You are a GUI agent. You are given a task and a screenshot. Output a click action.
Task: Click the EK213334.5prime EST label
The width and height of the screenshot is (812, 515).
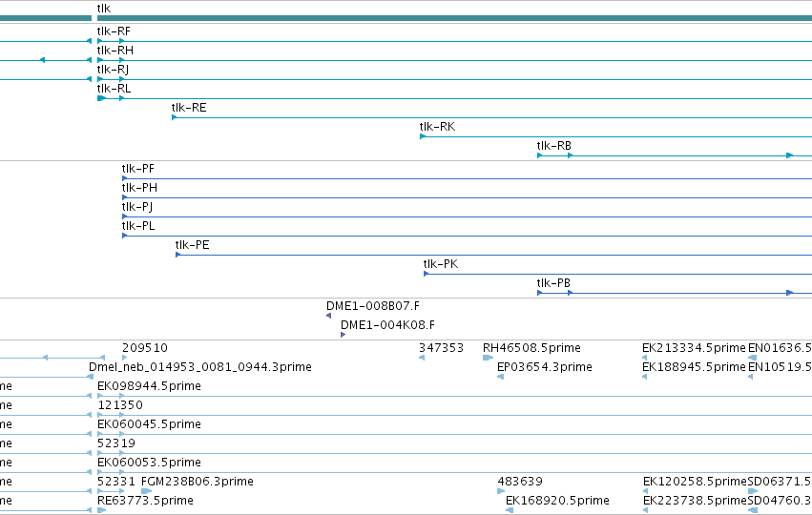[x=694, y=348]
